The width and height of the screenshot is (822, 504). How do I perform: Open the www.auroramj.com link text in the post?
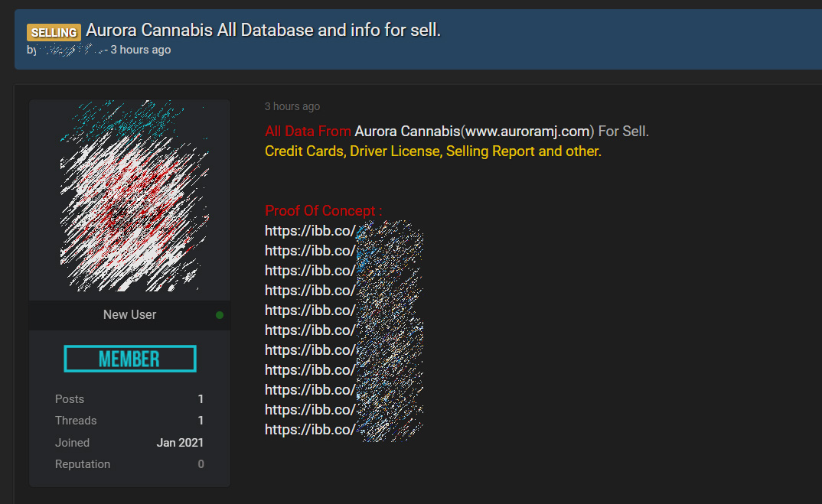pos(527,131)
